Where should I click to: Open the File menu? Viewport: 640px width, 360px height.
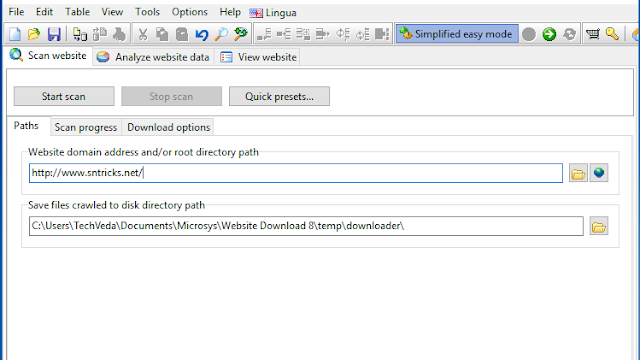16,12
